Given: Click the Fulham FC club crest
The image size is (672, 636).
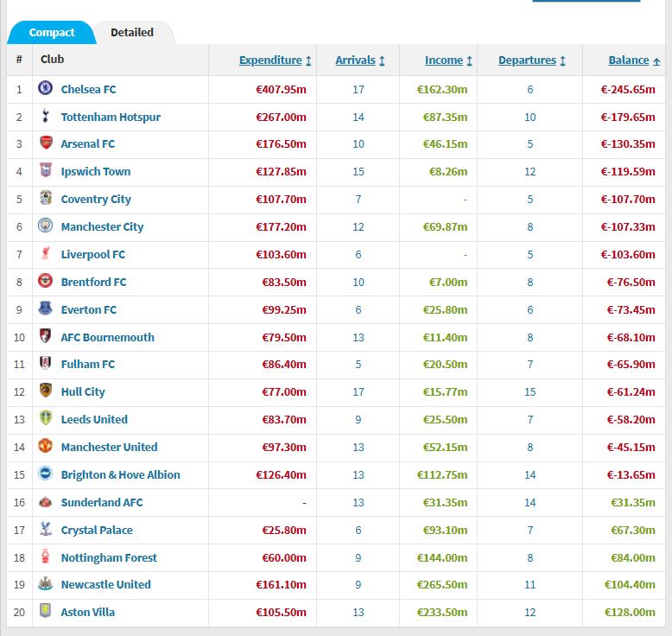Looking at the screenshot, I should [x=45, y=363].
